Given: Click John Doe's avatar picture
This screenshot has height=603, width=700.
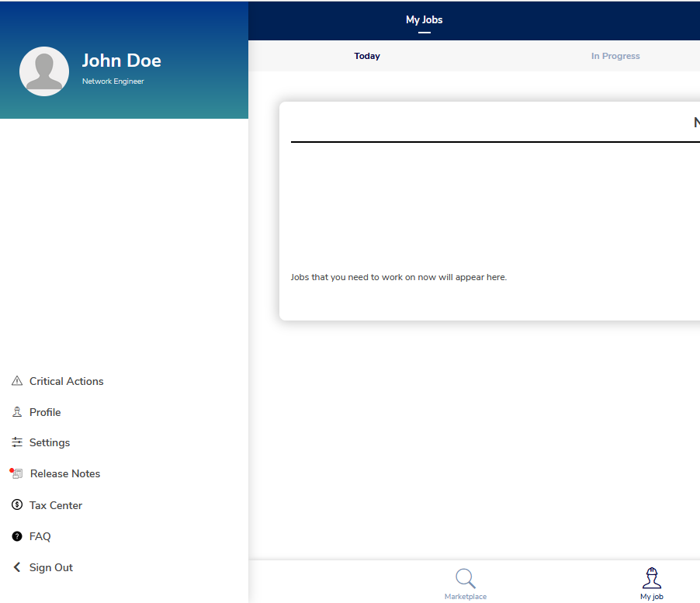Looking at the screenshot, I should (x=44, y=71).
